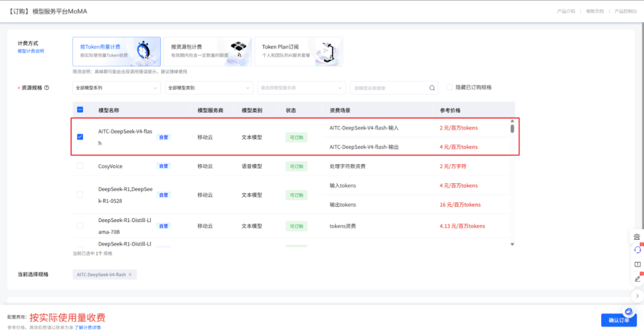Click 当前已选中1个 规格 text

pos(92,254)
